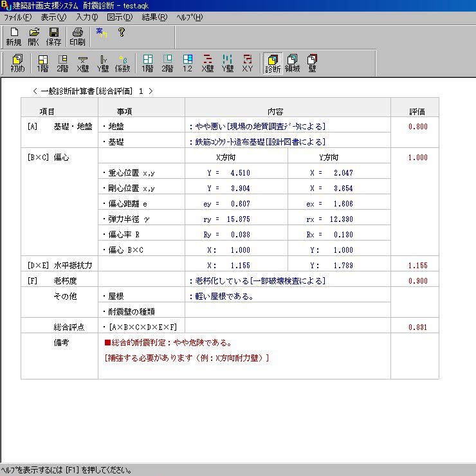Screen dimensions: 476x476
Task: Open the ファイル(F) menu
Action: [17, 17]
